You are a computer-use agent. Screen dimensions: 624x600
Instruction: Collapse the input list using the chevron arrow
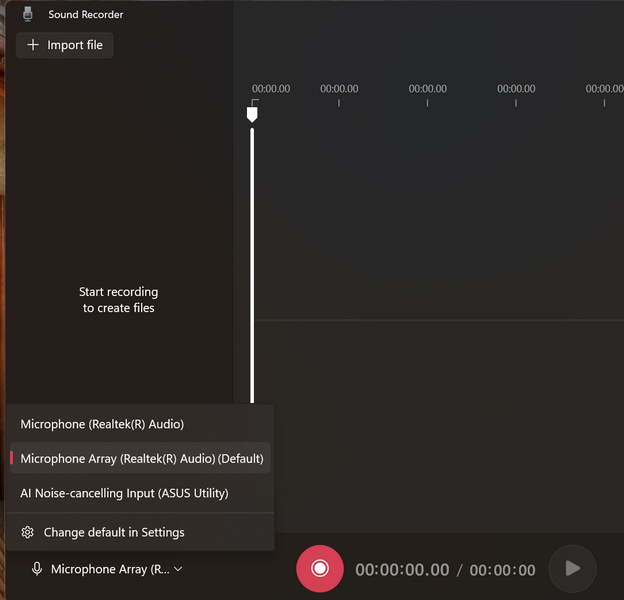click(x=178, y=569)
